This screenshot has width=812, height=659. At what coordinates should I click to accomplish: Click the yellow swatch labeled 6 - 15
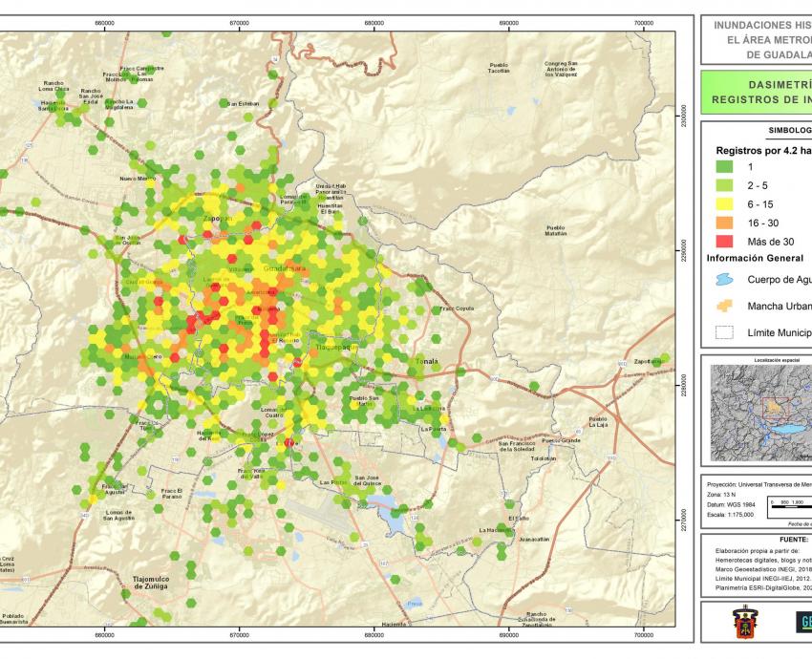pyautogui.click(x=724, y=204)
